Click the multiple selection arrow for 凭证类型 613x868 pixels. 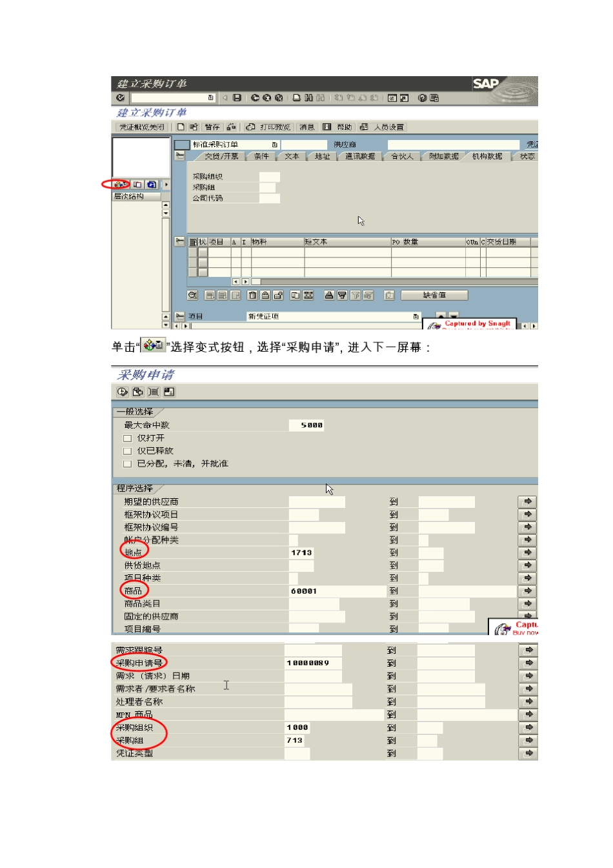528,753
